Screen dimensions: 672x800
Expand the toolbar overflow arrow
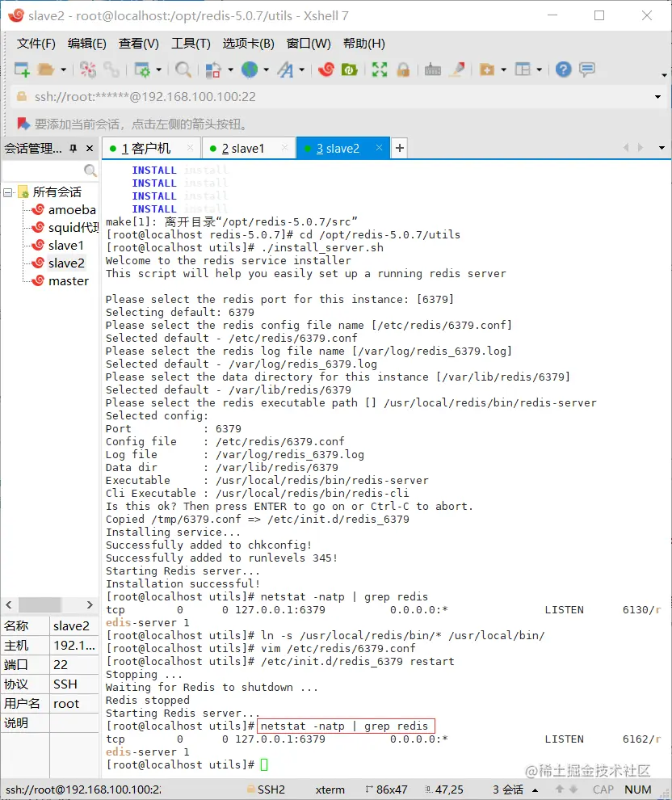click(x=664, y=75)
